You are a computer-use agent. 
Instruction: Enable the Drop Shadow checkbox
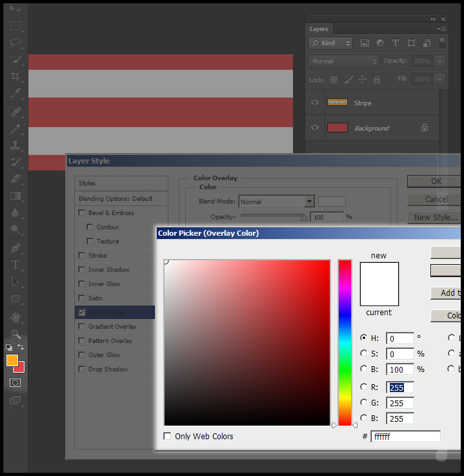point(81,369)
